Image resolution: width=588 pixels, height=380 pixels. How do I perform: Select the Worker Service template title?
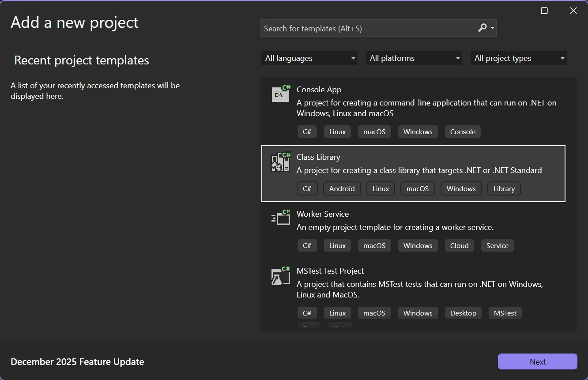[x=323, y=214]
